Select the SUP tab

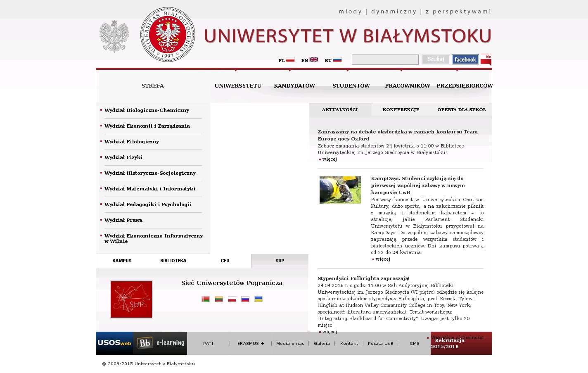280,261
